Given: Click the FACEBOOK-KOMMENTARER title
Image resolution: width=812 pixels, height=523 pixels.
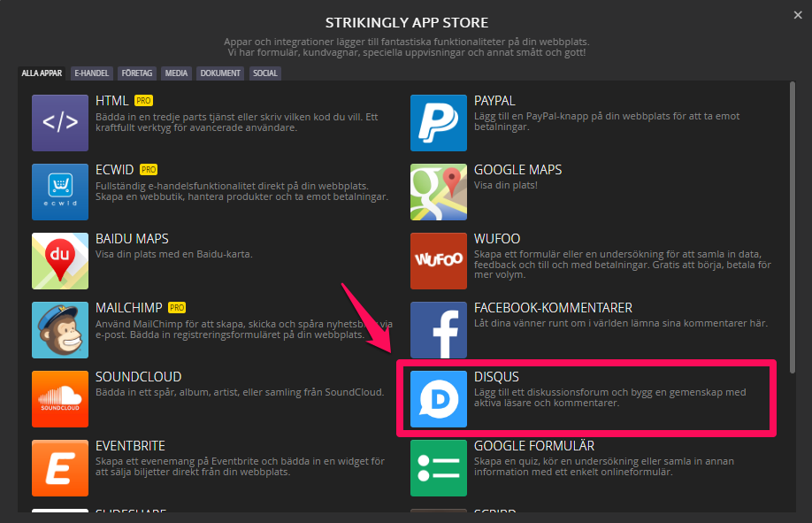Looking at the screenshot, I should point(553,307).
